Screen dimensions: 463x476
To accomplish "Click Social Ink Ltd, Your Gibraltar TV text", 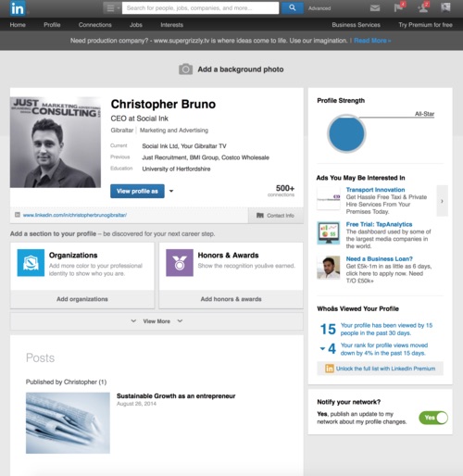I will 184,146.
